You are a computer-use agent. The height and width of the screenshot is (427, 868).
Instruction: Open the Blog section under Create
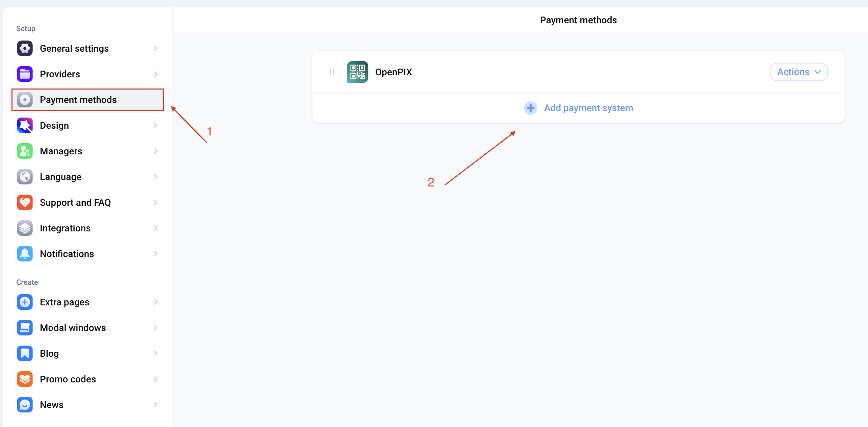click(49, 353)
